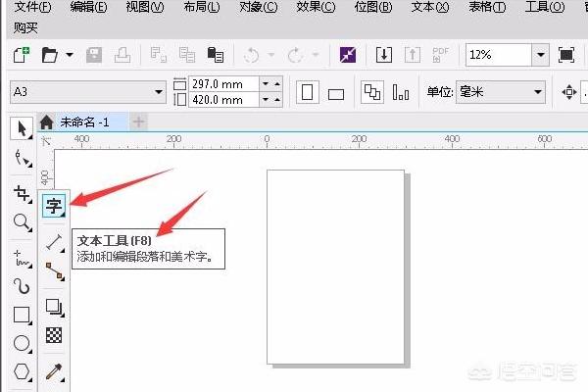Select the Polygon tool

(21, 372)
